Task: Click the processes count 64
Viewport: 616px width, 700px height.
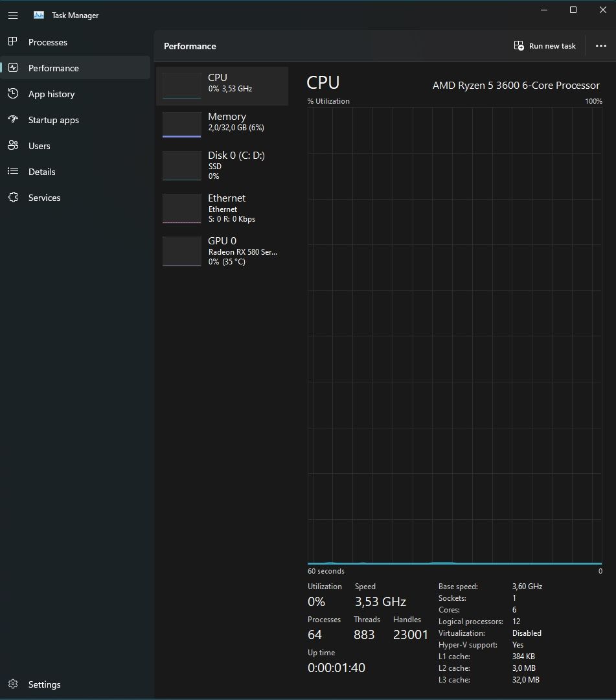Action: tap(314, 635)
